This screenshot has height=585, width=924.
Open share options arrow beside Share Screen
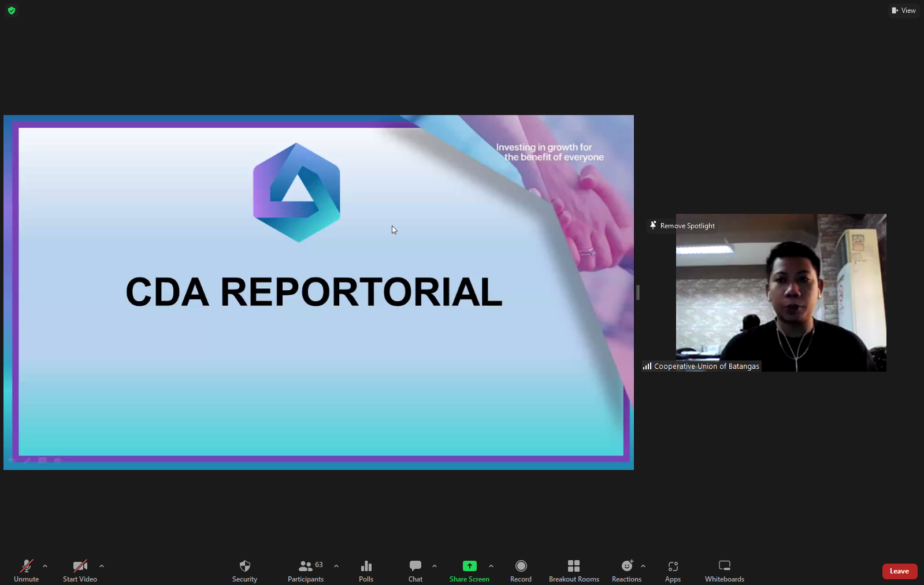(x=491, y=567)
